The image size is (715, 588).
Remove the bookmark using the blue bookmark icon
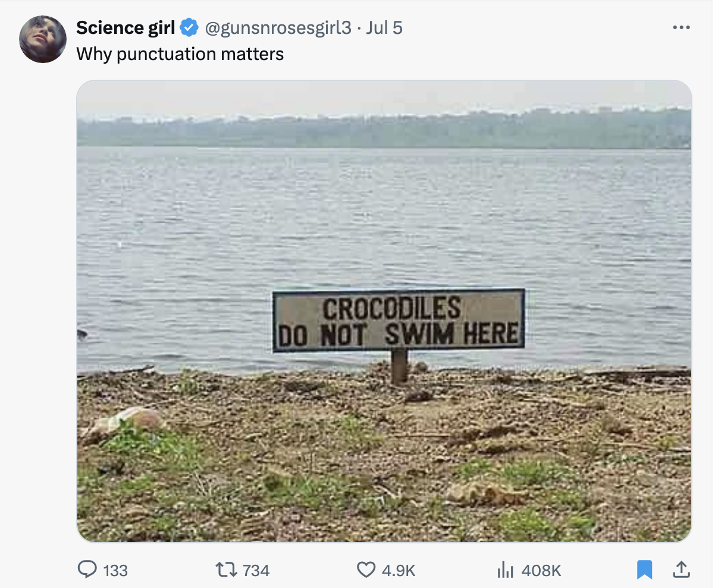coord(644,570)
